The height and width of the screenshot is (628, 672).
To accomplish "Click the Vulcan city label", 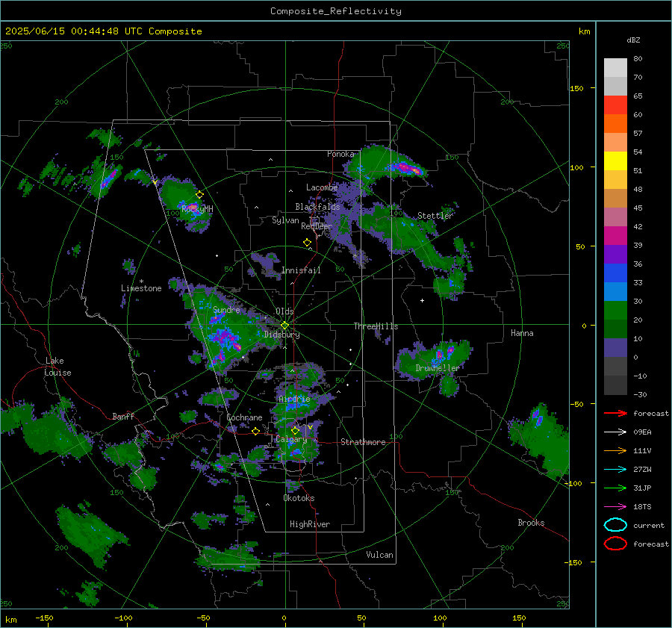I will [x=379, y=555].
